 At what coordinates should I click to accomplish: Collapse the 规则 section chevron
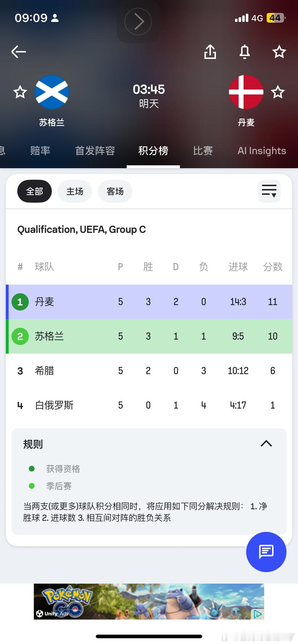(x=266, y=443)
